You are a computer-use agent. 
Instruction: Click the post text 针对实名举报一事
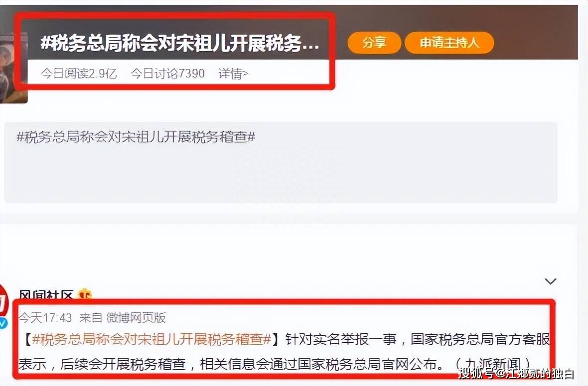tap(341, 340)
